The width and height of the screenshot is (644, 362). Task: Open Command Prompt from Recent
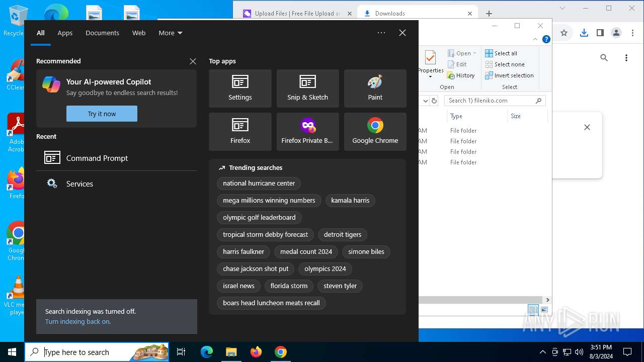click(116, 158)
